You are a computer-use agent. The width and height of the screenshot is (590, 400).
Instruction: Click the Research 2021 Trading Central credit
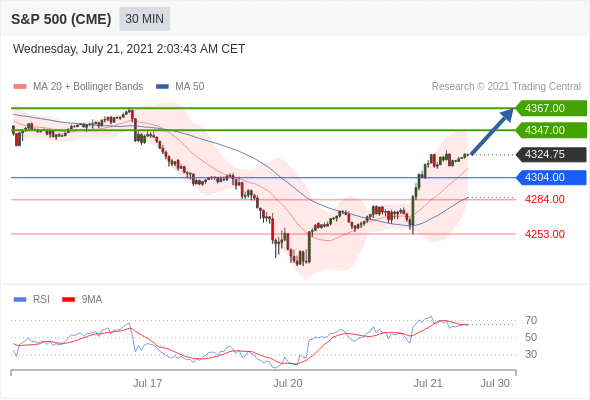click(506, 87)
